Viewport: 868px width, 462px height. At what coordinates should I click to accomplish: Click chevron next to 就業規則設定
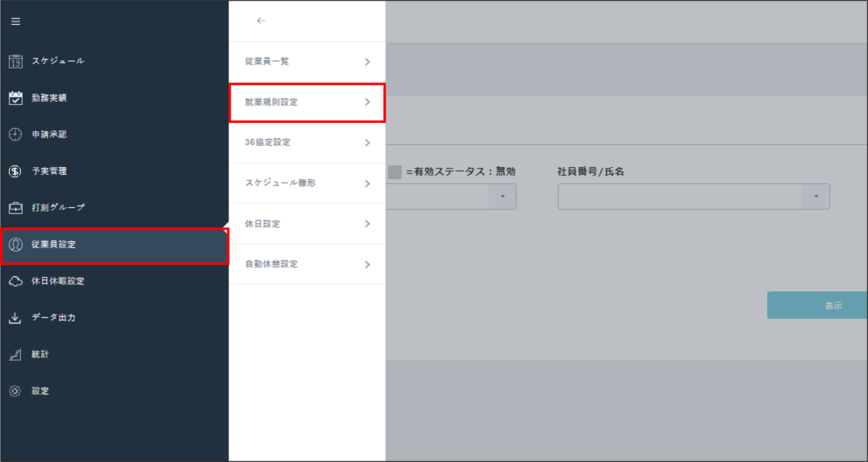pyautogui.click(x=368, y=102)
